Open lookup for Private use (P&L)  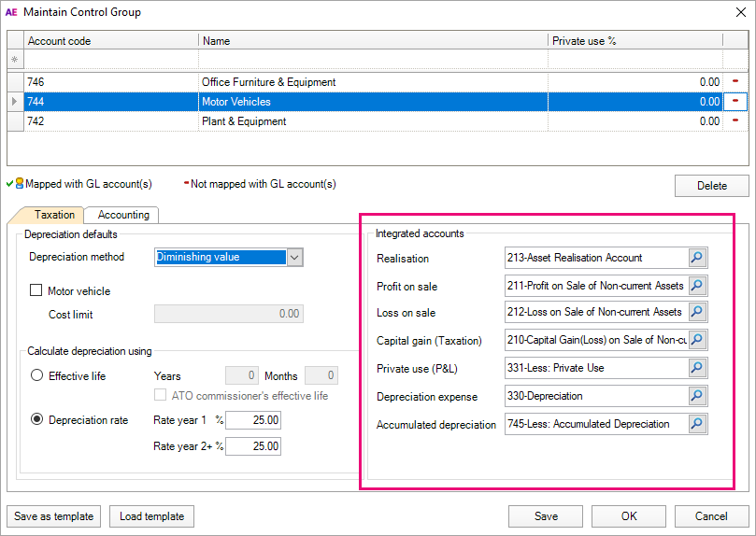[697, 368]
